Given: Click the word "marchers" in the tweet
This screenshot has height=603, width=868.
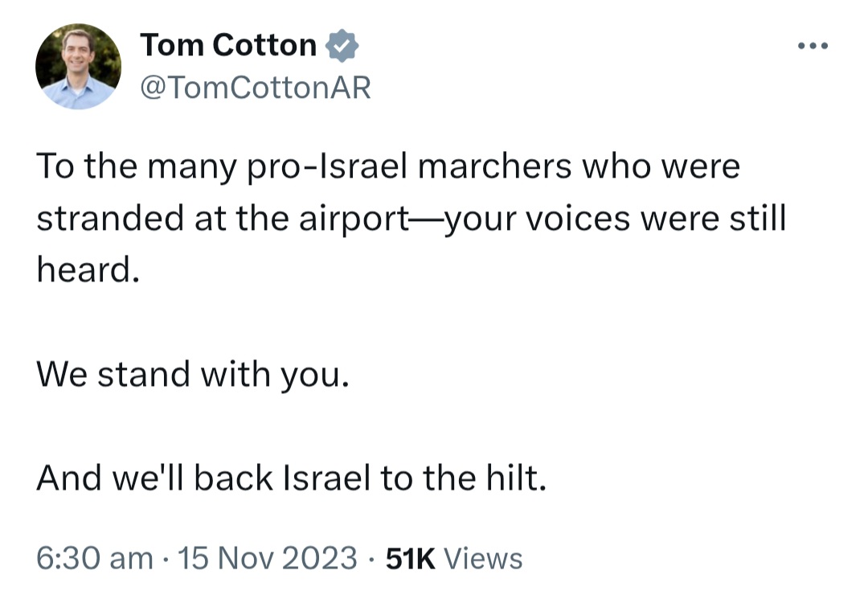Looking at the screenshot, I should [x=494, y=166].
